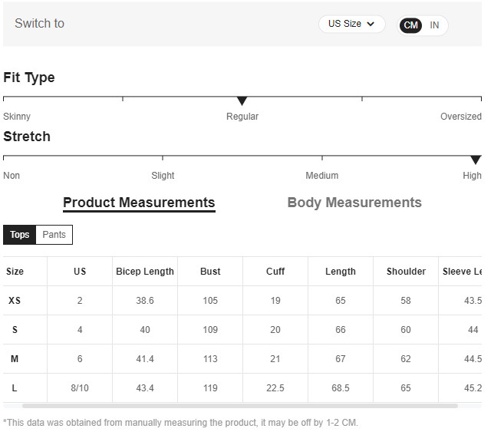Click the Bust column header
504x445 pixels.
(210, 272)
